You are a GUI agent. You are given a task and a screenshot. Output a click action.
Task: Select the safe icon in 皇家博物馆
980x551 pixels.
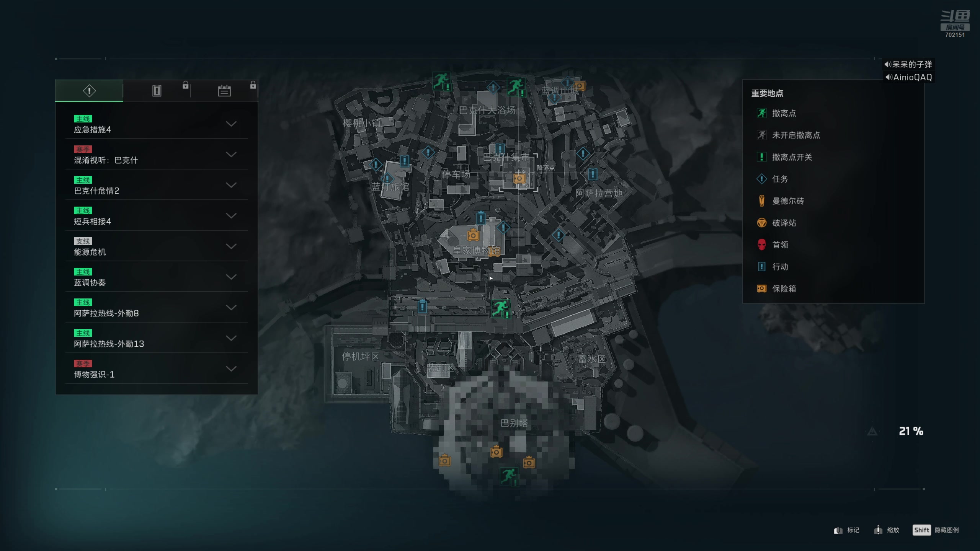(473, 235)
